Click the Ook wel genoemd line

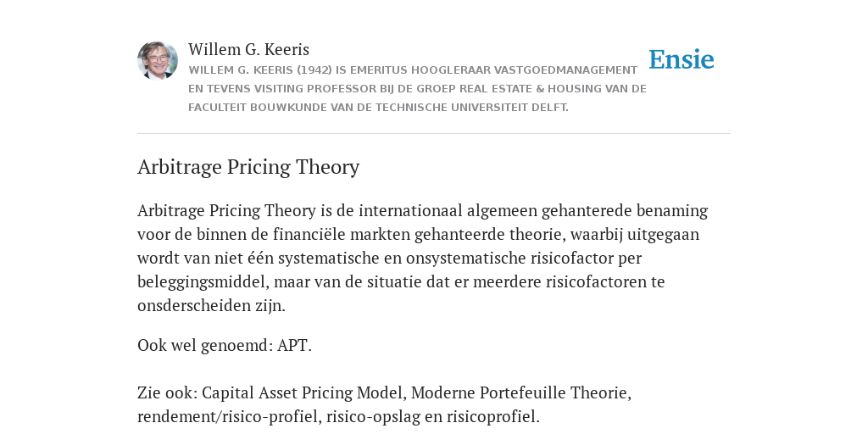pos(224,345)
